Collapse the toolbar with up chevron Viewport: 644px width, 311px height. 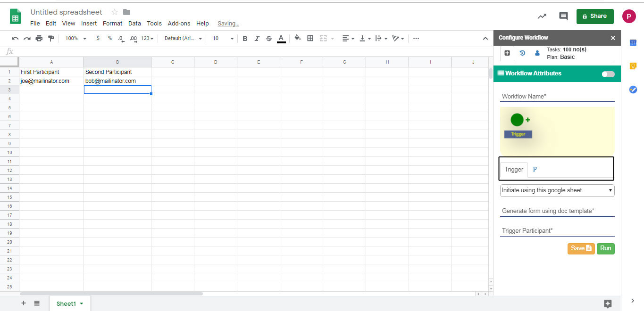click(485, 39)
